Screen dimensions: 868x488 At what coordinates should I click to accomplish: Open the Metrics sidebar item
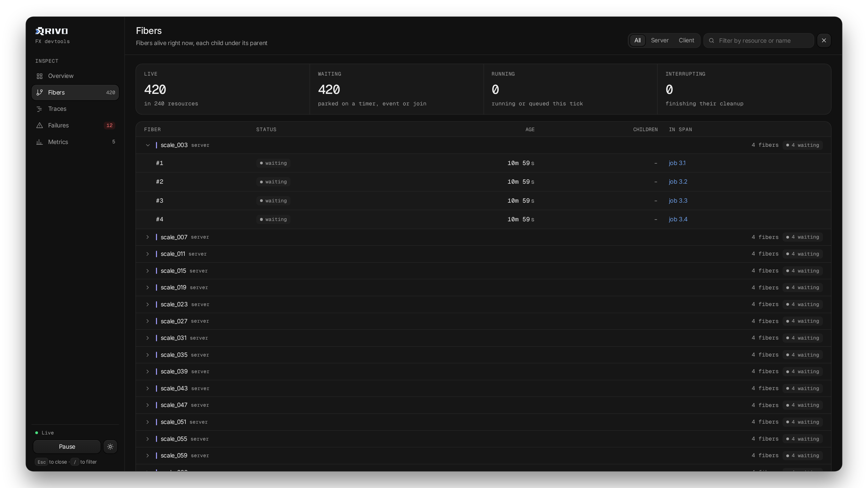pyautogui.click(x=75, y=142)
